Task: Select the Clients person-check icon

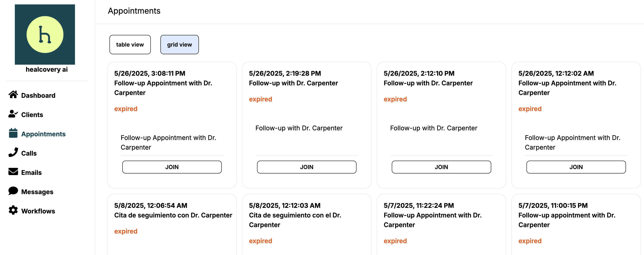Action: pos(13,114)
